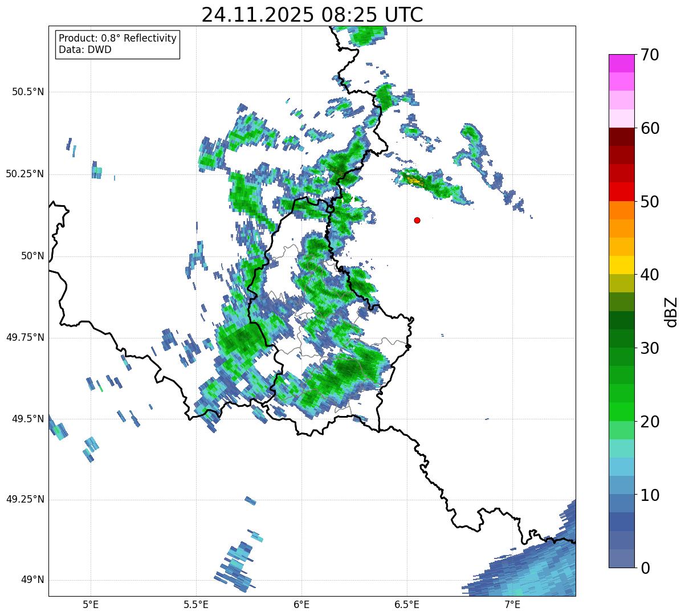The height and width of the screenshot is (616, 685).
Task: Click the 5°E longitude label
Action: [91, 605]
